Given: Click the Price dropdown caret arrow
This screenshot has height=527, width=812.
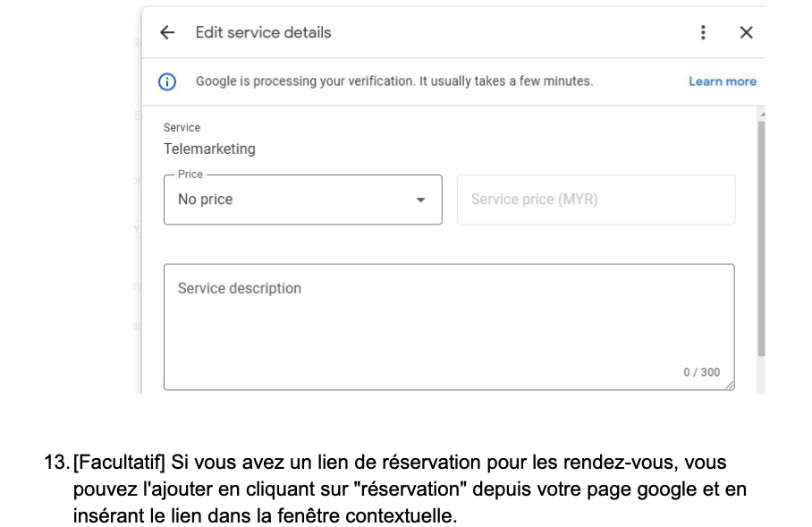Looking at the screenshot, I should [420, 200].
